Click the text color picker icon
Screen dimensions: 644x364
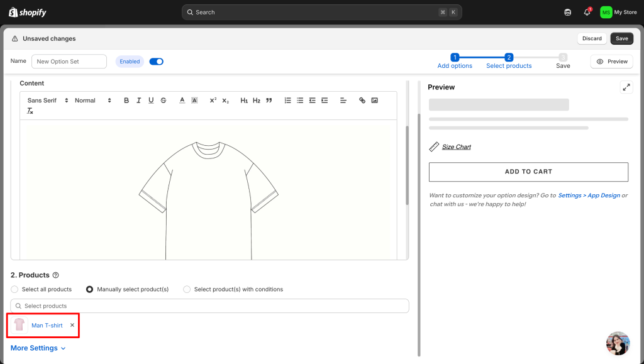(x=182, y=101)
